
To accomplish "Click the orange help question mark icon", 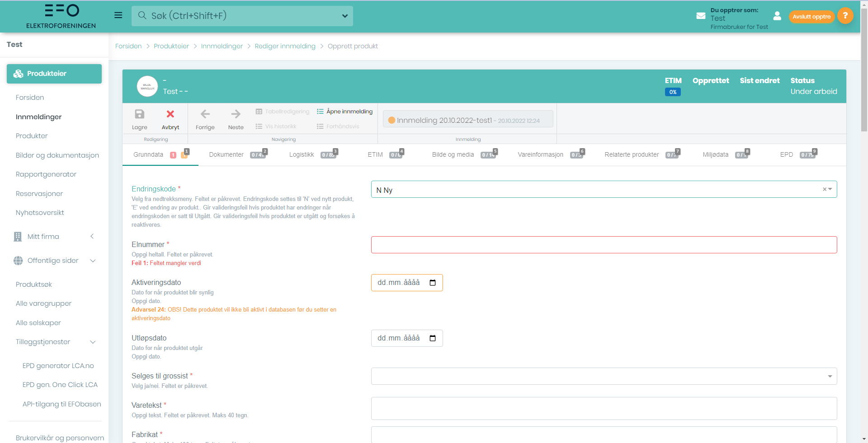I will tap(845, 16).
